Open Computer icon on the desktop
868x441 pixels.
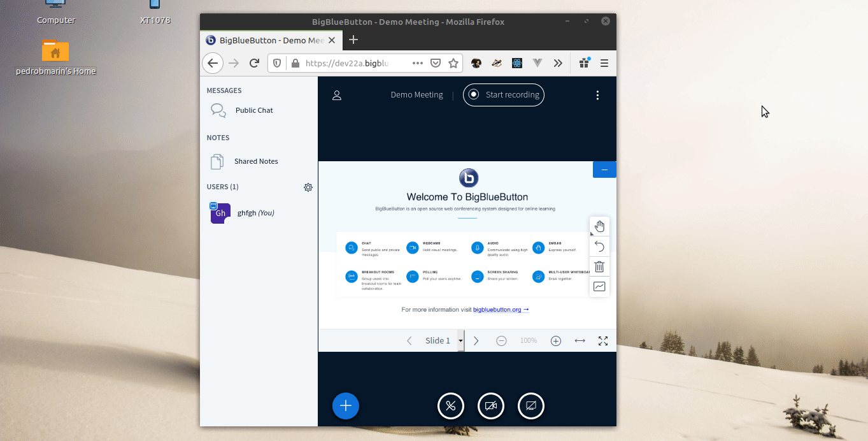[x=56, y=13]
